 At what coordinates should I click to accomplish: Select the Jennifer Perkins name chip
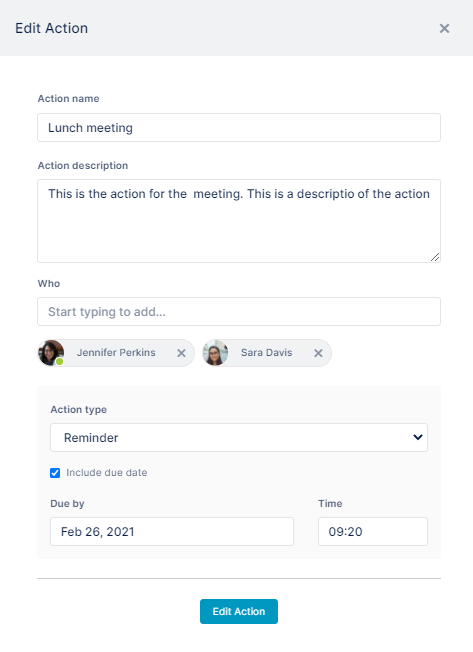pos(116,353)
